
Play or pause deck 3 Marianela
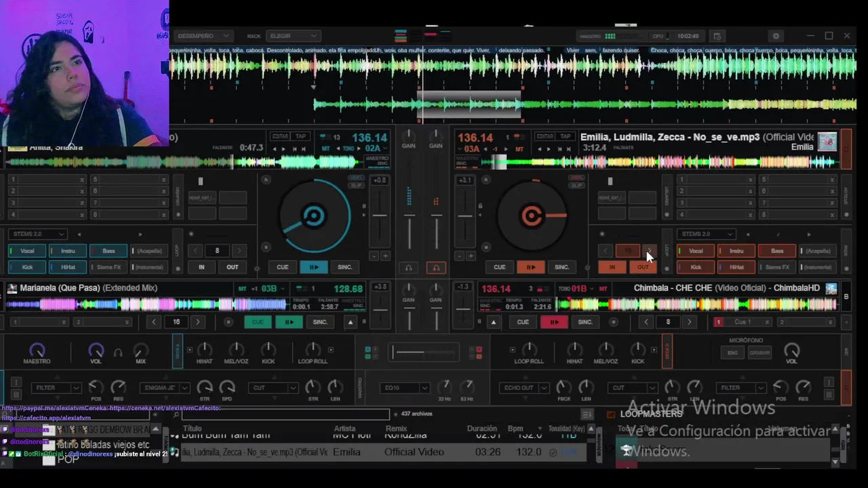(289, 322)
